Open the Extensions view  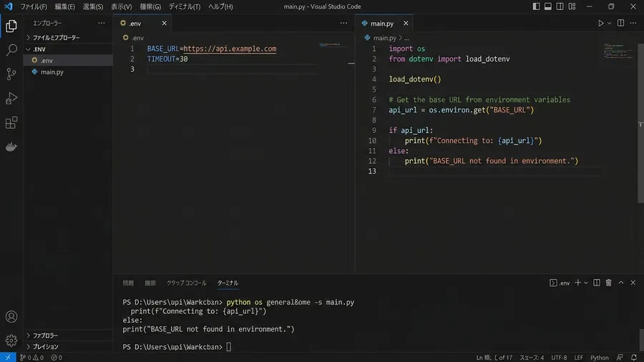click(11, 122)
